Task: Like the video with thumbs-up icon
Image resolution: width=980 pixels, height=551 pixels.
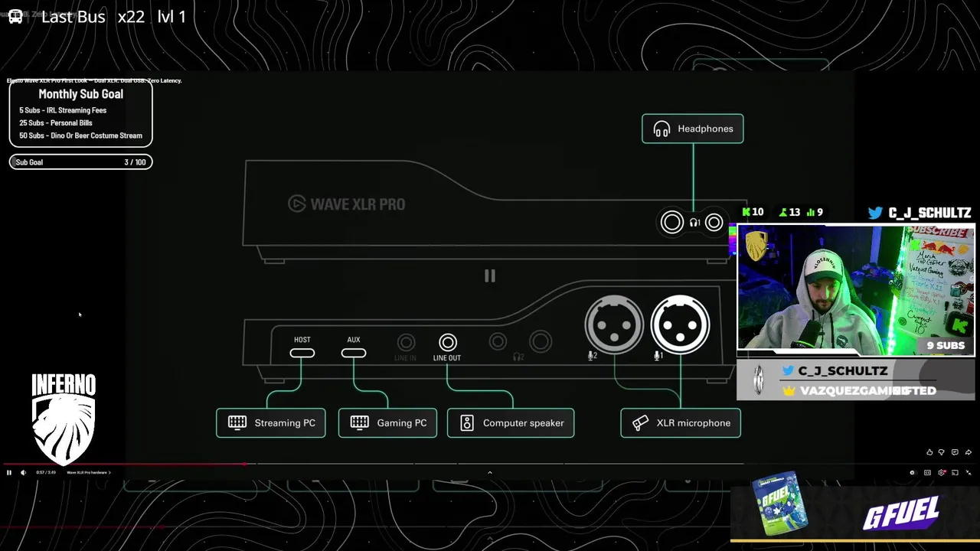Action: (x=929, y=452)
